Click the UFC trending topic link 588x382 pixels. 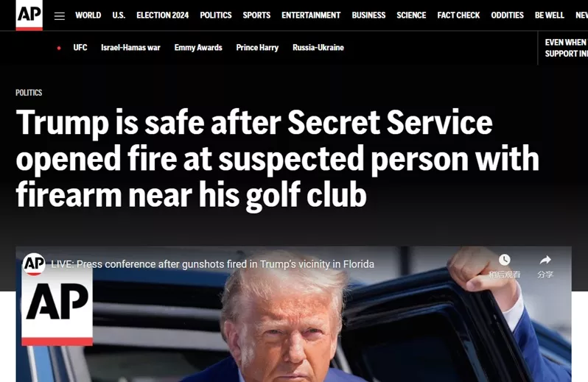click(x=80, y=48)
